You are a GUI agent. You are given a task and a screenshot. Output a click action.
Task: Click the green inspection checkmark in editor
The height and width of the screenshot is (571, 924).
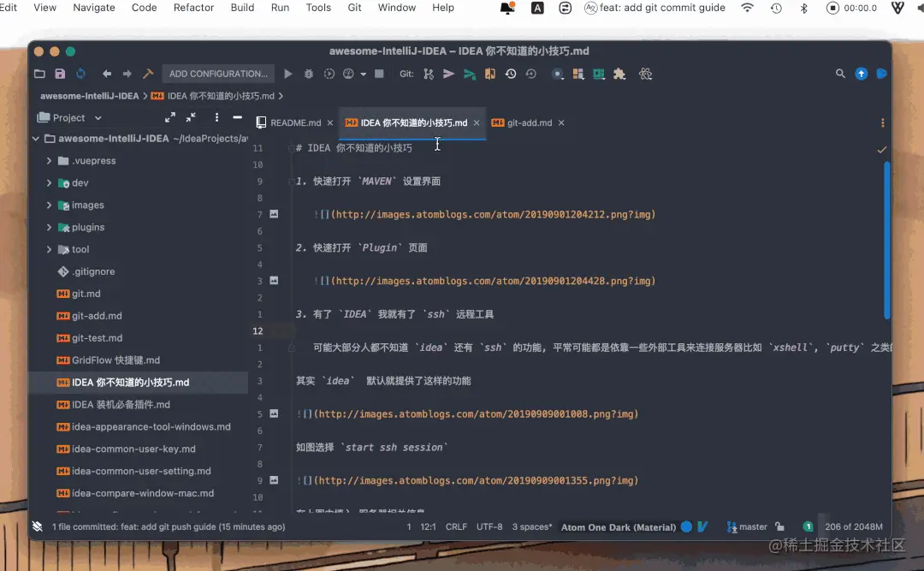[x=881, y=150]
